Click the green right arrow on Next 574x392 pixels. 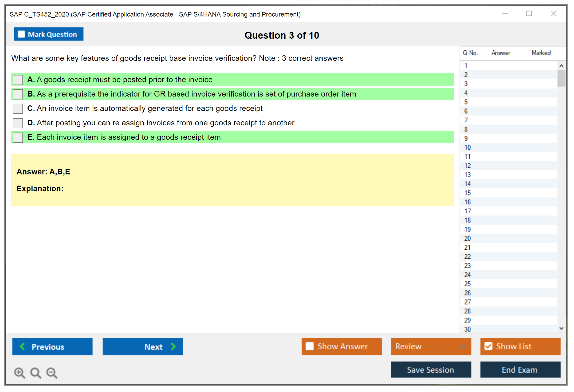coord(174,346)
